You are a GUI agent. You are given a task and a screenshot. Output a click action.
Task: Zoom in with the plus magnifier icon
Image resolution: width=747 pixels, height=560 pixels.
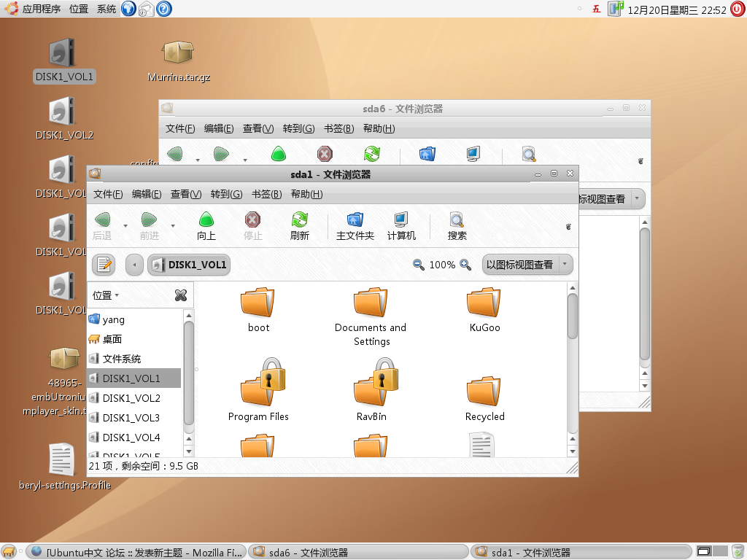tap(465, 265)
